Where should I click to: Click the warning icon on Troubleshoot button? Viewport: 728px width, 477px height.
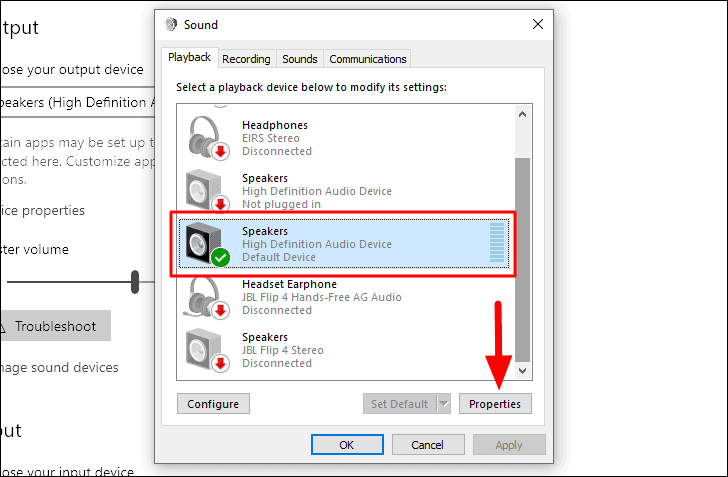click(3, 326)
